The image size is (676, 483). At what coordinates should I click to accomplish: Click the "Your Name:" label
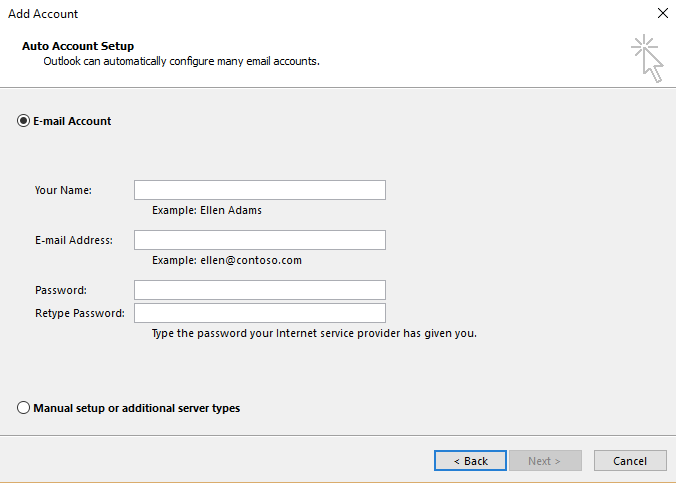coord(63,190)
